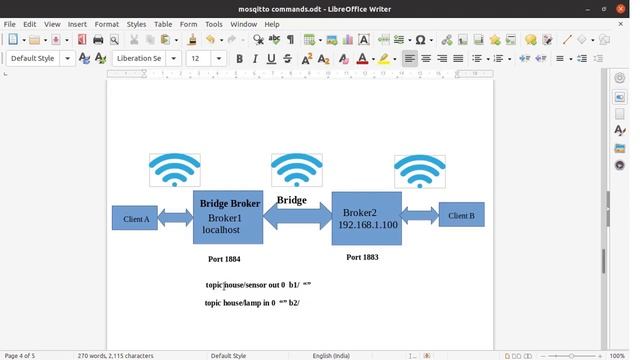Image resolution: width=640 pixels, height=360 pixels.
Task: Open New document dropdown arrow
Action: tap(24, 40)
